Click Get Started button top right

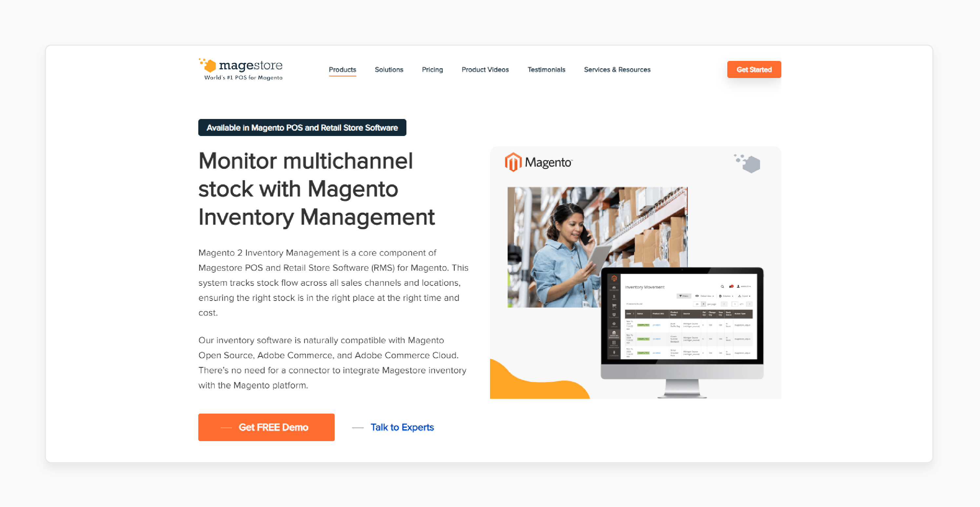[x=753, y=69]
